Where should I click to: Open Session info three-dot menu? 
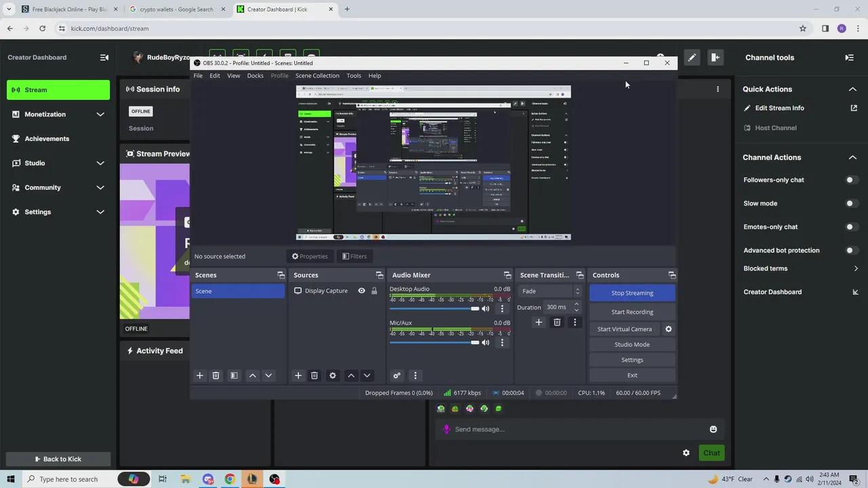coord(717,89)
